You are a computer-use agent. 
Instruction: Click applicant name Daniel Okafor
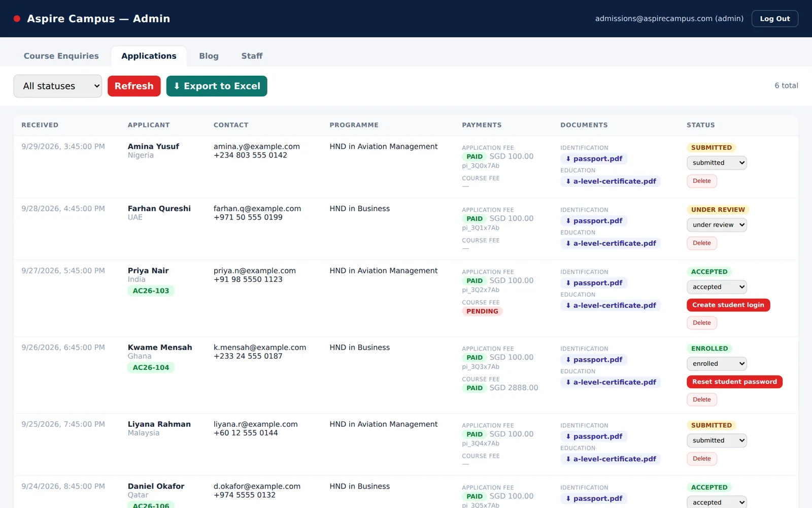tap(156, 486)
